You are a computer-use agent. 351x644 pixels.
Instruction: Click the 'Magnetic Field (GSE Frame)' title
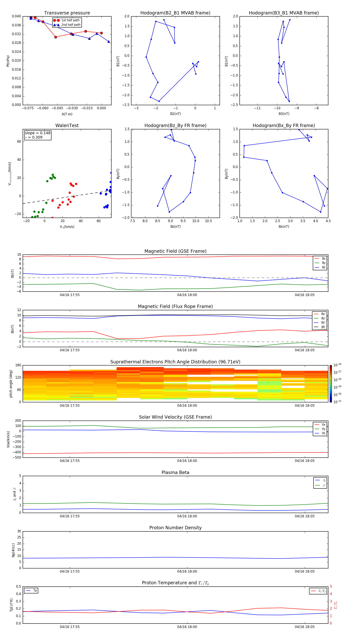175,251
